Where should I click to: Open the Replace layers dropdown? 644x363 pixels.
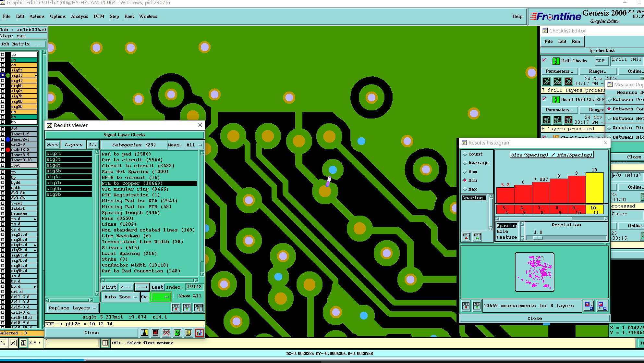coord(72,308)
